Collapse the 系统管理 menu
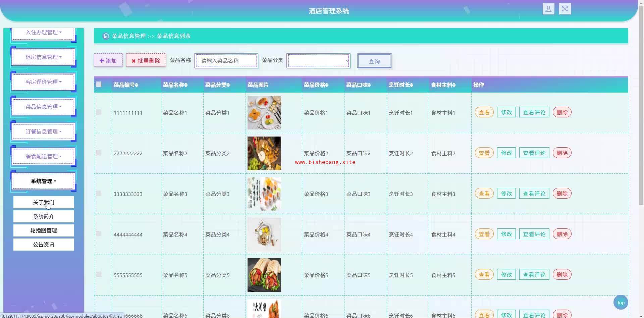The image size is (644, 318). pos(43,181)
